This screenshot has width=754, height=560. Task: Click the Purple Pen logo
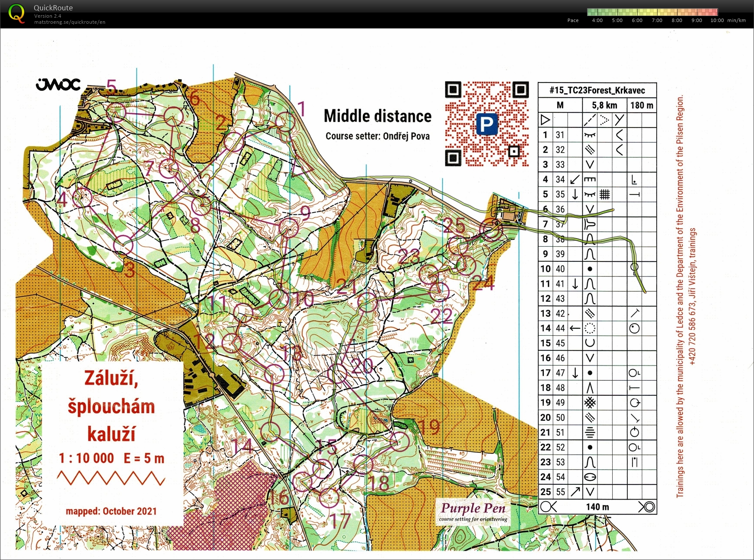473,512
